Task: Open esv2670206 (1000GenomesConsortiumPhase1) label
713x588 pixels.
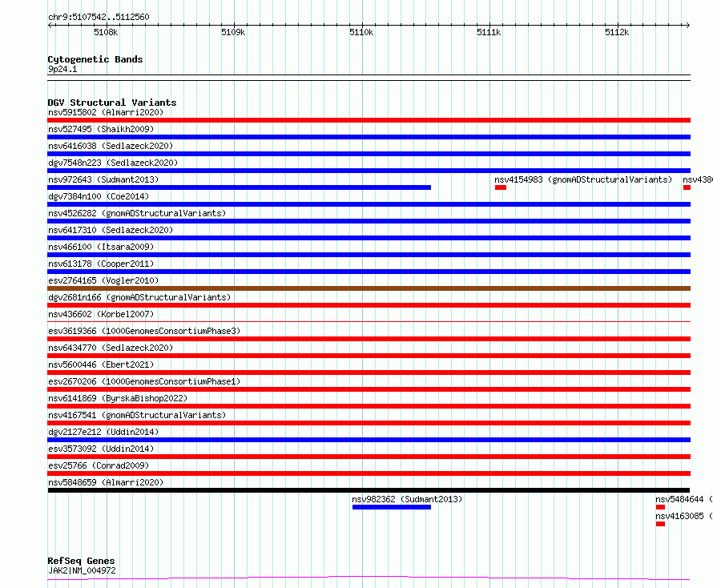Action: click(x=144, y=381)
